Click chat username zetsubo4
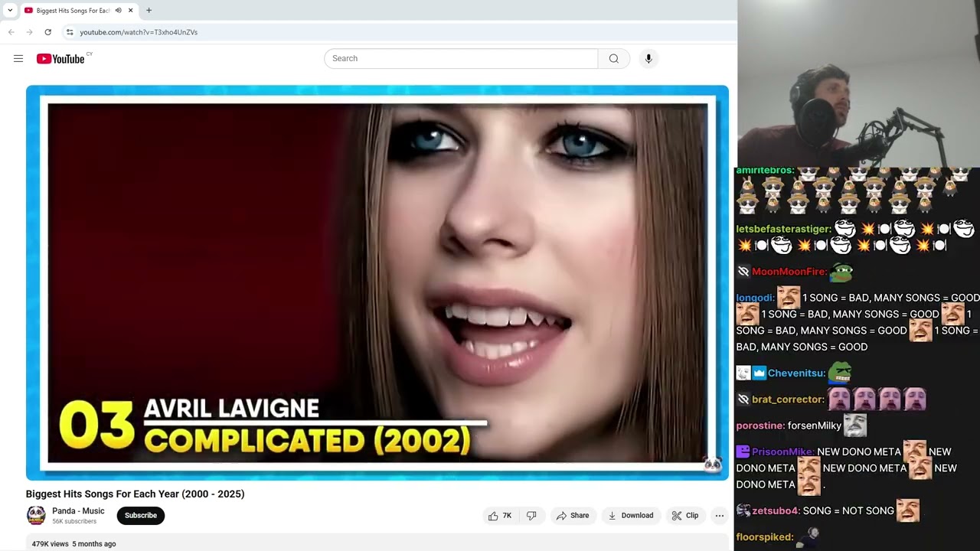Screen dimensions: 980x551 (x=776, y=510)
